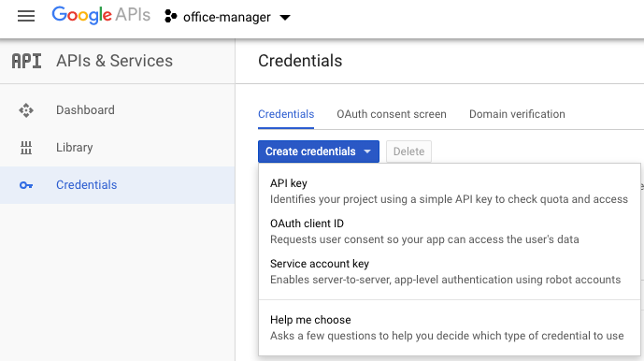
Task: Open Dashboard in the sidebar
Action: tap(118, 110)
